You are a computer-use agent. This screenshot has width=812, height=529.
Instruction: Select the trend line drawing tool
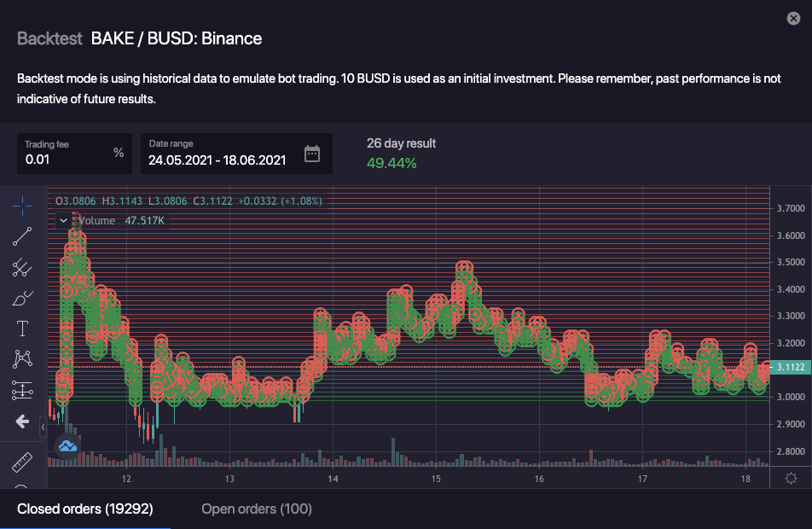click(22, 236)
